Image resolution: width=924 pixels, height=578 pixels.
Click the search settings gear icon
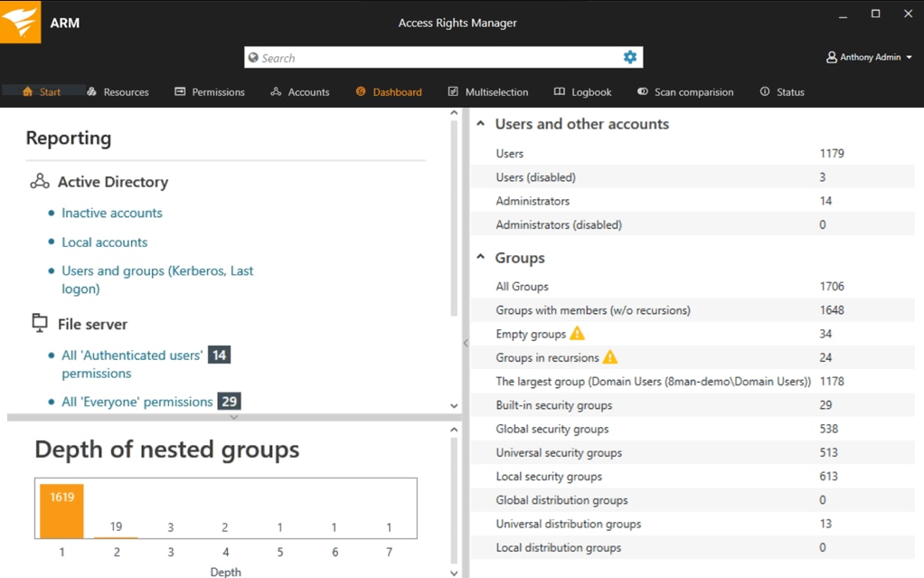coord(630,57)
